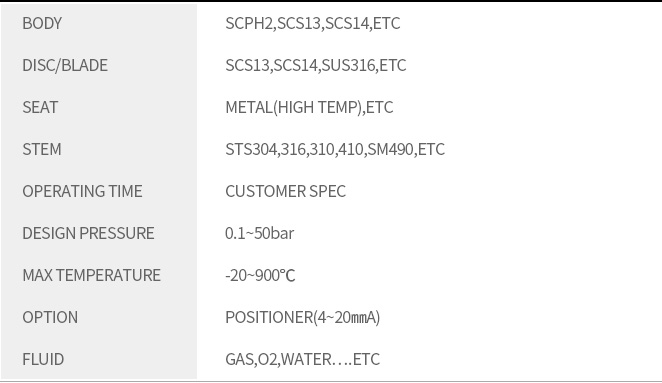Select the SCS13,SCS14,SUS316,ETC disc value
Viewport: 662px width, 383px height.
(315, 65)
